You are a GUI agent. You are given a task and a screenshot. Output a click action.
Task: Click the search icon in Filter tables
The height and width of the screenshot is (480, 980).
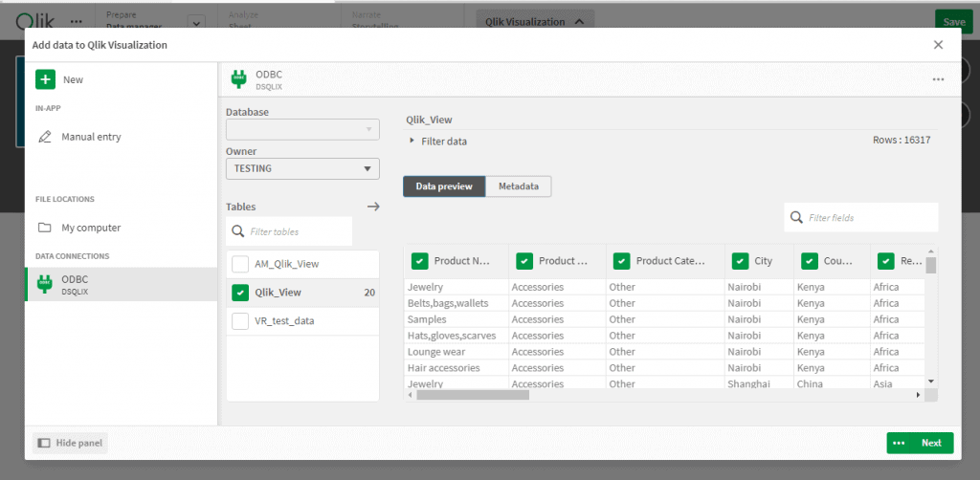pos(237,231)
